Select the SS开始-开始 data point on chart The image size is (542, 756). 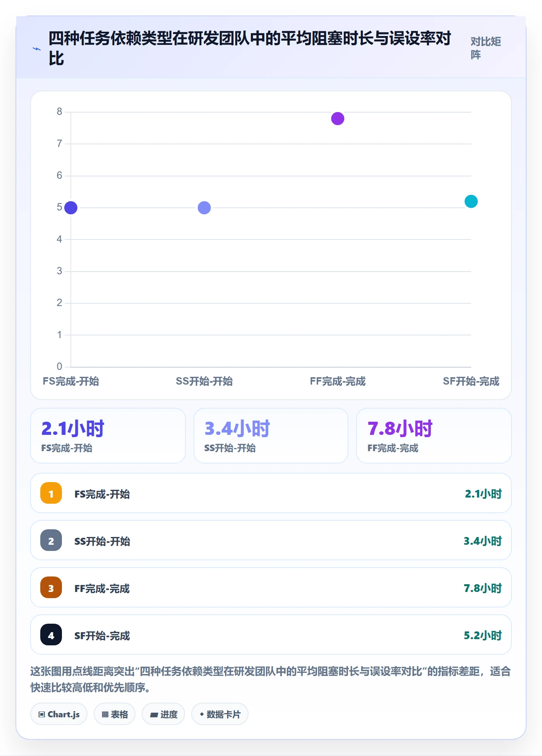(204, 208)
